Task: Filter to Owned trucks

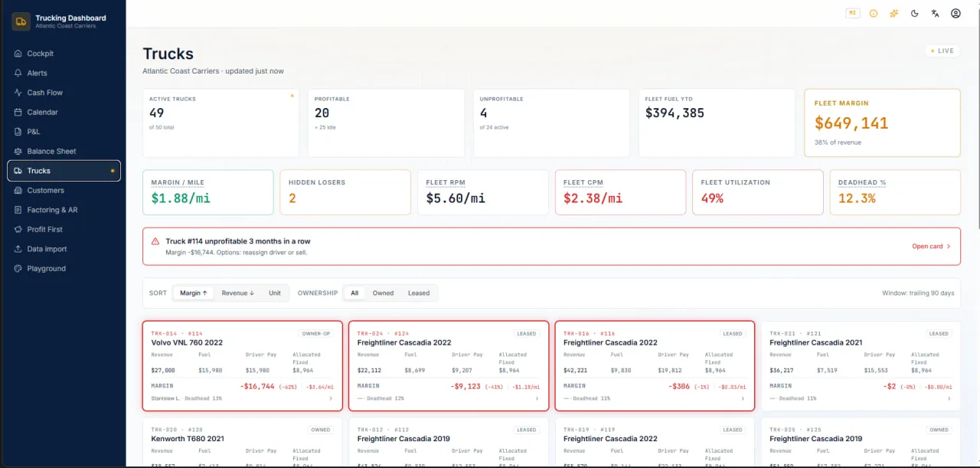Action: point(384,293)
